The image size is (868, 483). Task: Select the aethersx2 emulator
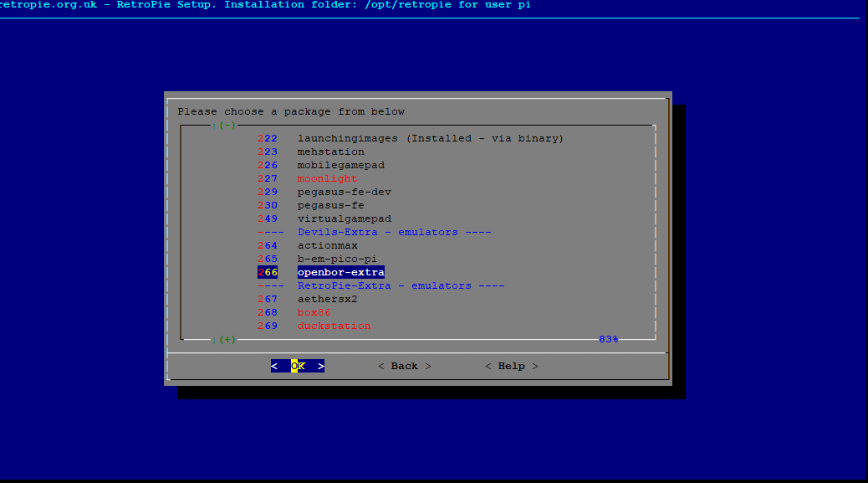327,299
